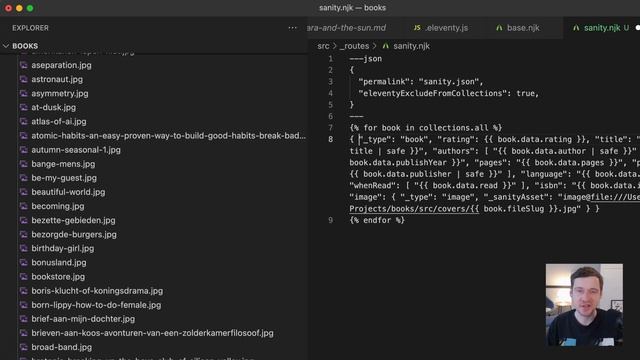Click Nunjucks icon on base.njk tab
Screen dimensions: 640x360
click(x=499, y=28)
